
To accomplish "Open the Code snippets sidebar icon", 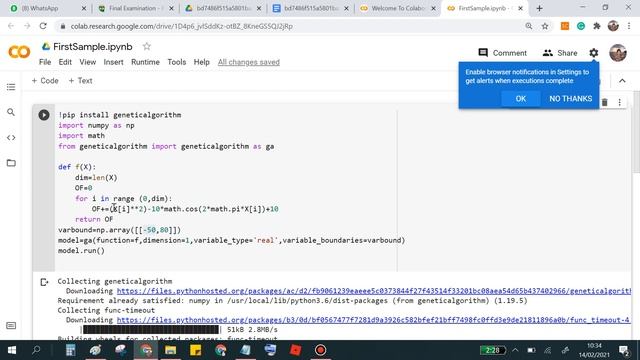I will [11, 138].
